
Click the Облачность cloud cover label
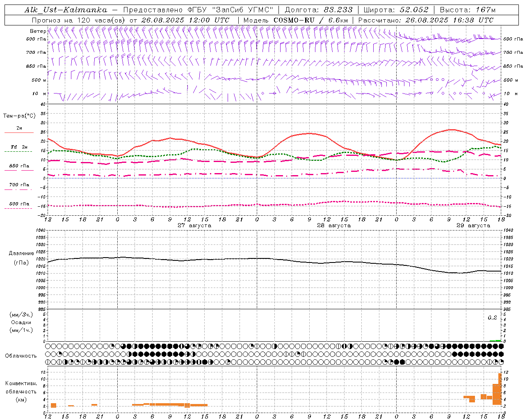click(x=21, y=356)
